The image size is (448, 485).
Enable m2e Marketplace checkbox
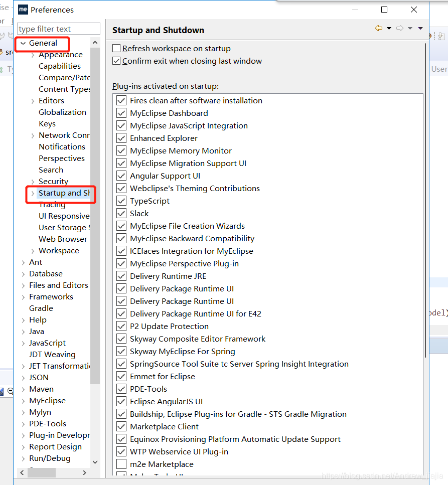click(121, 464)
